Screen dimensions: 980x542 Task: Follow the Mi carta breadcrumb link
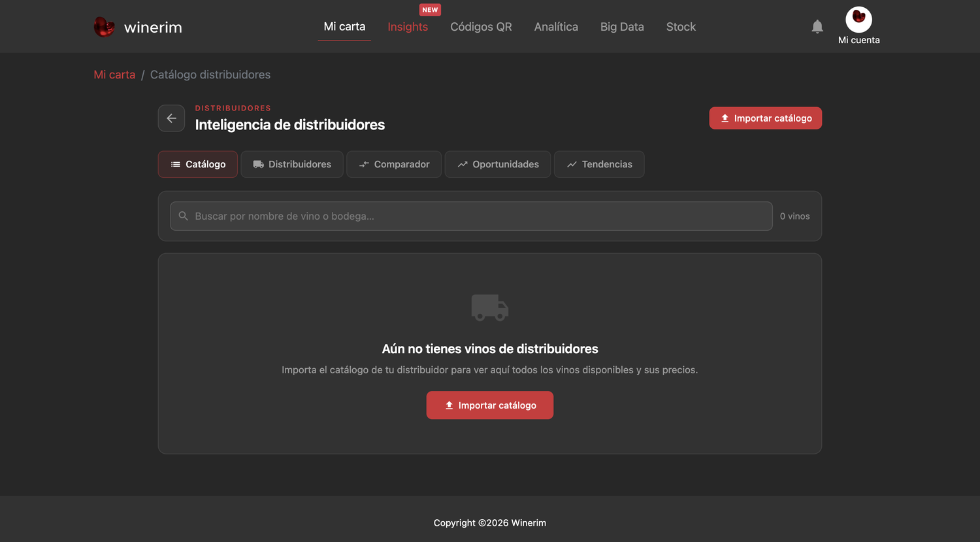[x=114, y=75]
